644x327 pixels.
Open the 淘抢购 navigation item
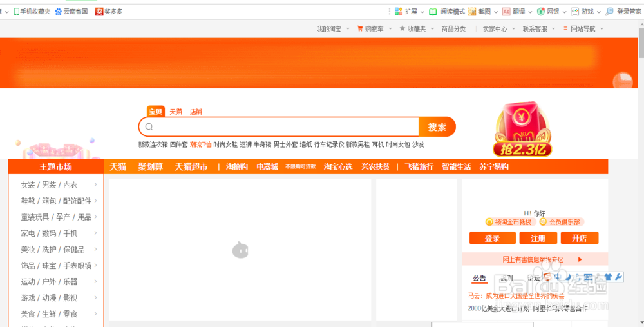(237, 166)
